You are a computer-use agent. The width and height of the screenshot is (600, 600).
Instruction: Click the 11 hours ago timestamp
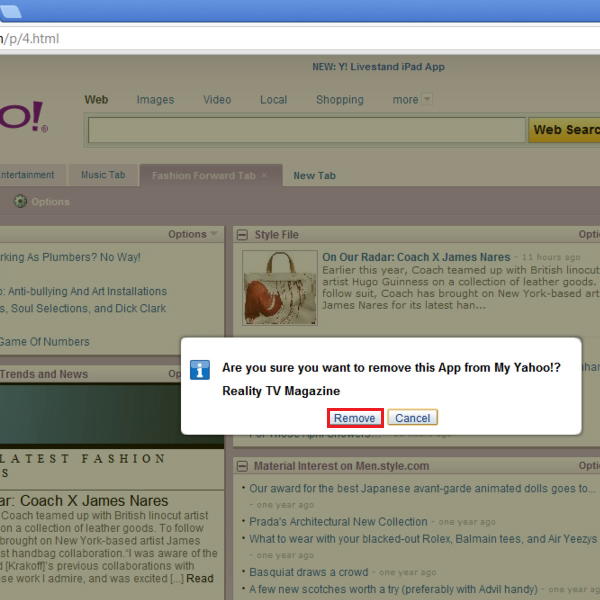[551, 257]
